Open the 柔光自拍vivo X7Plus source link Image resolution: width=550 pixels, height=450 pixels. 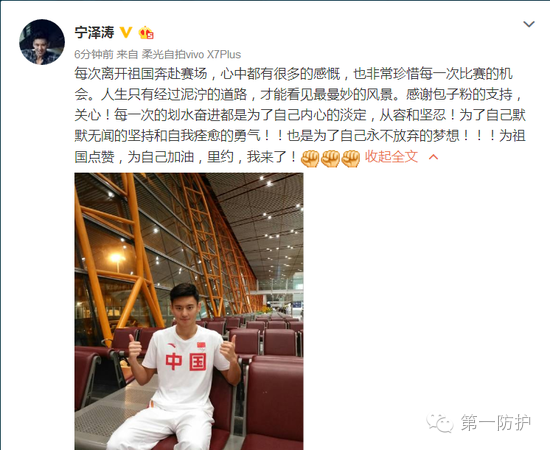point(191,54)
